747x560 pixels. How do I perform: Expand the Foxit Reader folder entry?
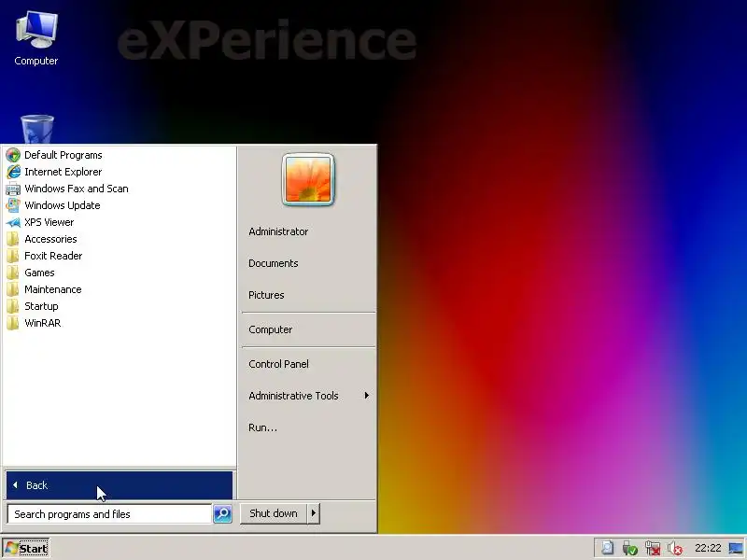(x=120, y=256)
